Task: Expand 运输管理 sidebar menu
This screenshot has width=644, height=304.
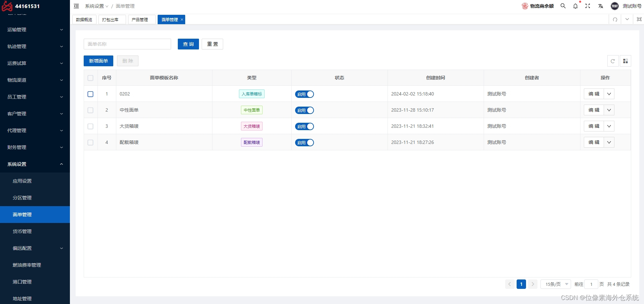Action: click(x=35, y=30)
